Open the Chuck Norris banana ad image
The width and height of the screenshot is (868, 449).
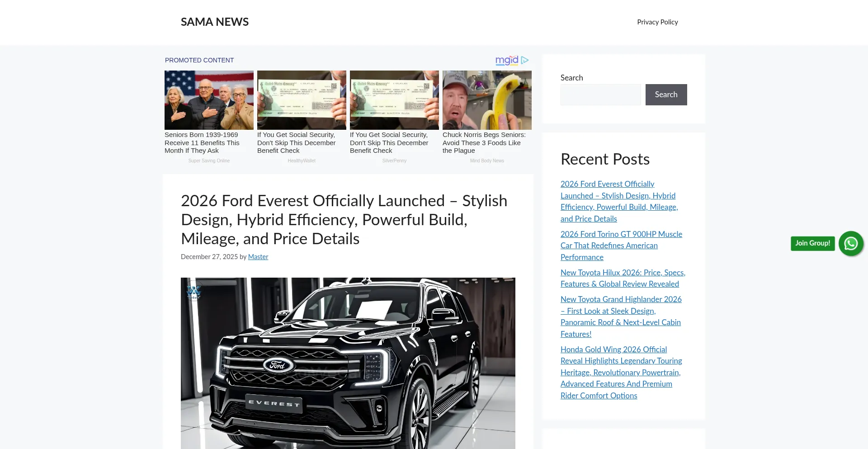coord(486,100)
